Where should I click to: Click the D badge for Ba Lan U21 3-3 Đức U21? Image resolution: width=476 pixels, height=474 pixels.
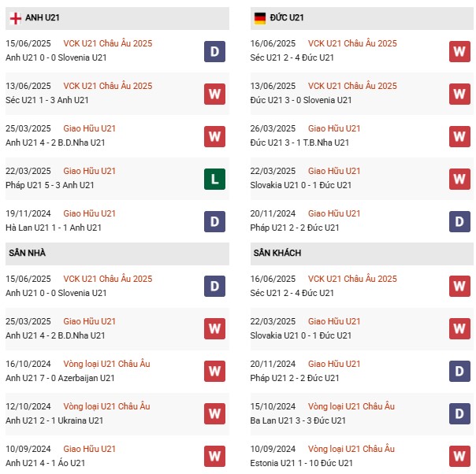[x=459, y=413]
